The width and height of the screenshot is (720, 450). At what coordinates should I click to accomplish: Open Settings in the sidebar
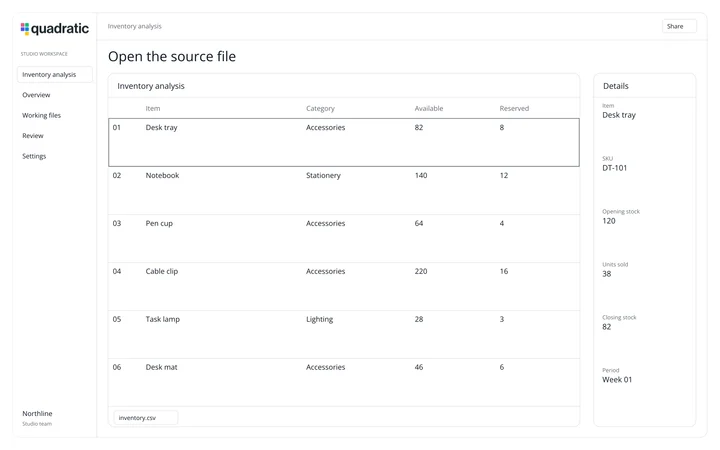tap(34, 156)
